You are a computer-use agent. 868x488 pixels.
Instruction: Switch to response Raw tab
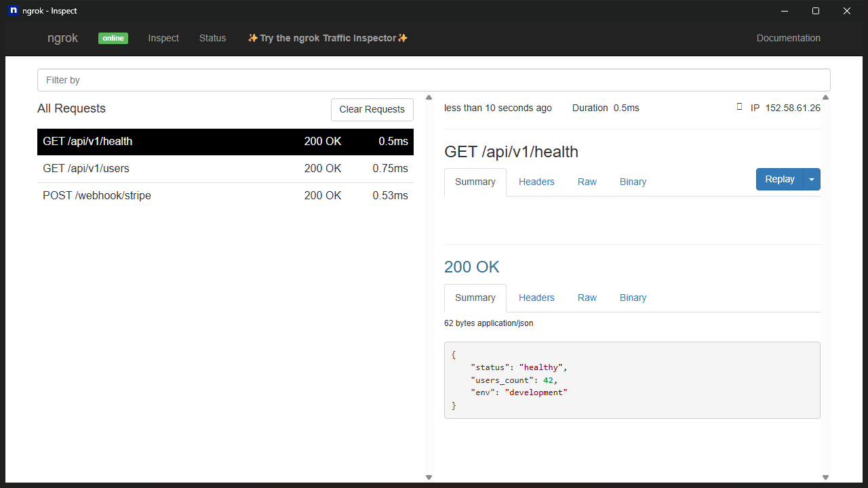coord(587,298)
